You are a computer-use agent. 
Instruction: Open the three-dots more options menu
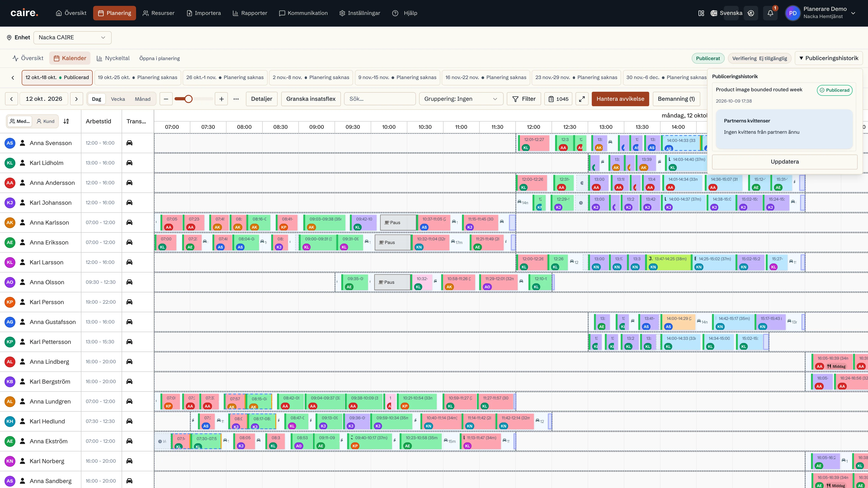pos(236,99)
